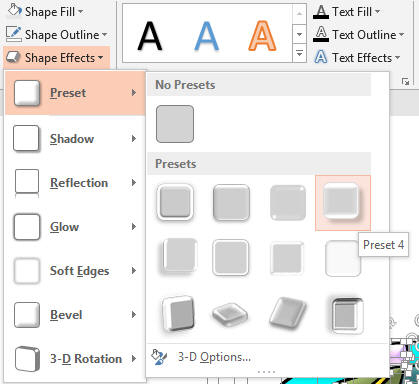Click the 3-D Rotation cube icon
419x384 pixels.
pyautogui.click(x=27, y=359)
